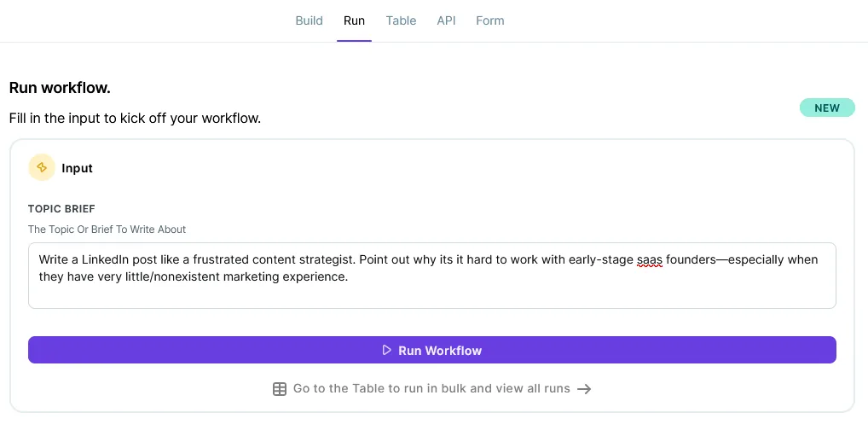Click the table grid icon beside bulk link

point(280,389)
